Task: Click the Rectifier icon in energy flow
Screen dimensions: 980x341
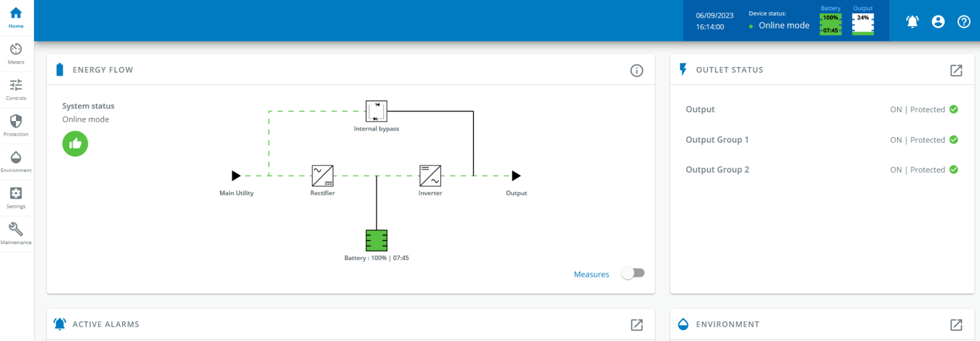Action: coord(322,175)
